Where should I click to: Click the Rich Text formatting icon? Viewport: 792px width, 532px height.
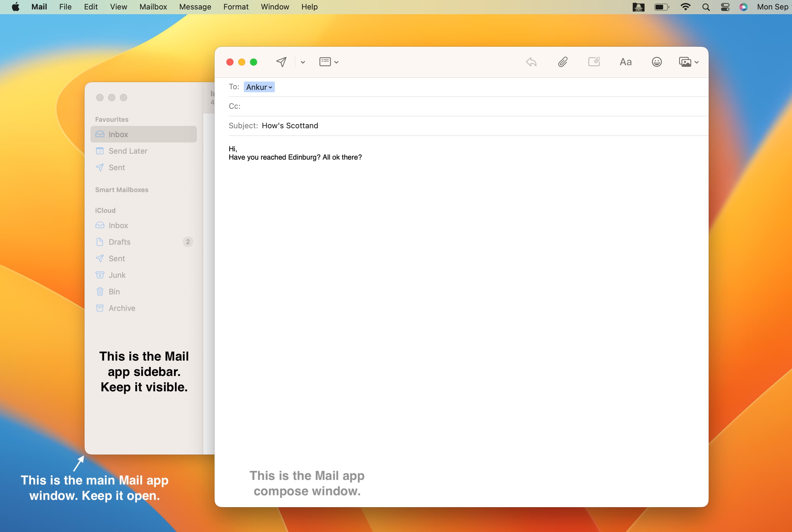625,62
